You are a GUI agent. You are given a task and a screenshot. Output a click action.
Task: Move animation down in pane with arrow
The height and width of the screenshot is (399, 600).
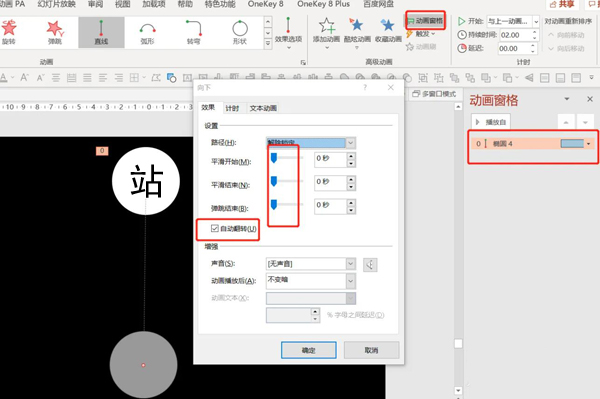(x=585, y=122)
